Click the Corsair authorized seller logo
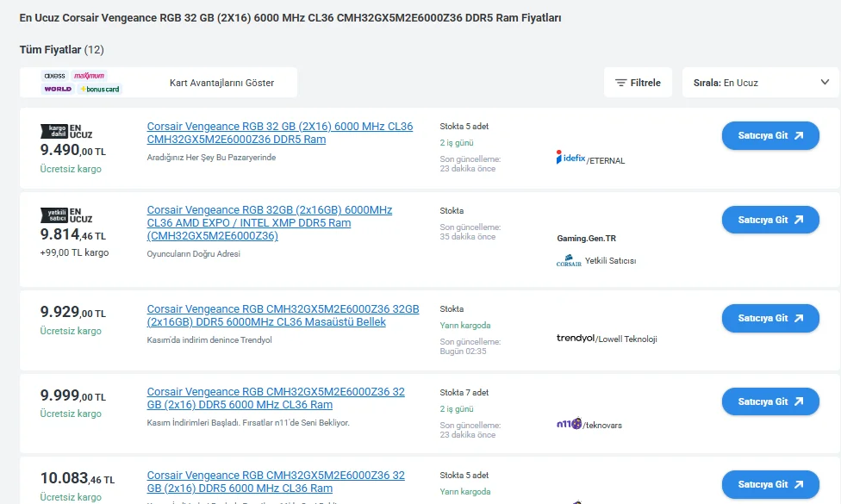This screenshot has width=841, height=504. point(569,261)
